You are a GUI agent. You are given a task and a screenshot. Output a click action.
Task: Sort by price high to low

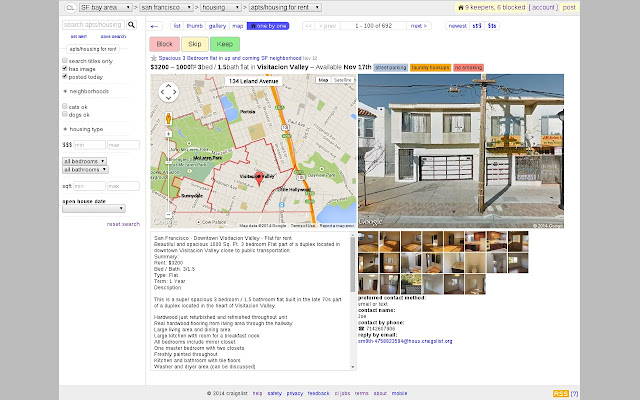pos(492,26)
